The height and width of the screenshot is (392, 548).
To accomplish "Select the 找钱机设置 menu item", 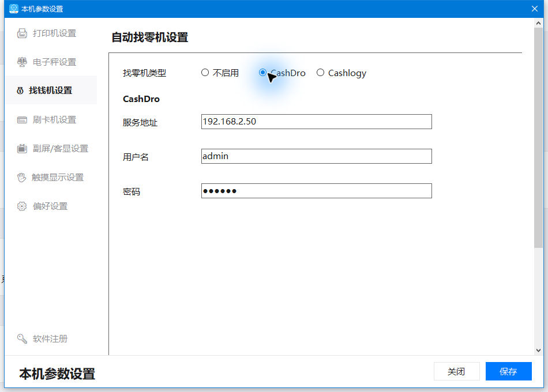I will (51, 91).
